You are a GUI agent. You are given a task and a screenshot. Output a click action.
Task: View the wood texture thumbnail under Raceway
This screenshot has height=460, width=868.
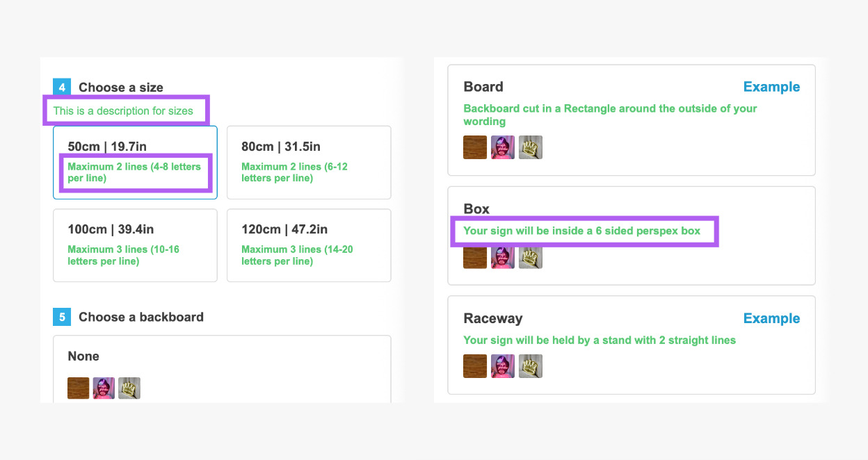point(475,366)
